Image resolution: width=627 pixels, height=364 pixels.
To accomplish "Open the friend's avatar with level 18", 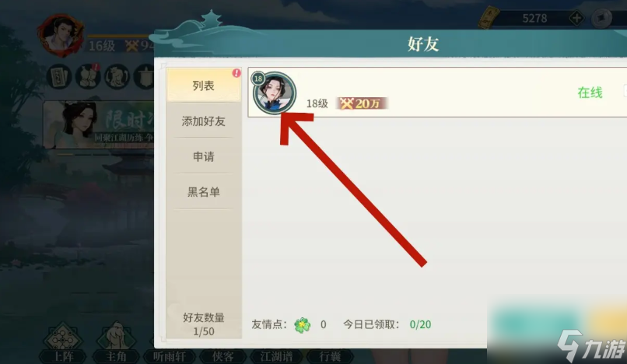I will coord(275,93).
